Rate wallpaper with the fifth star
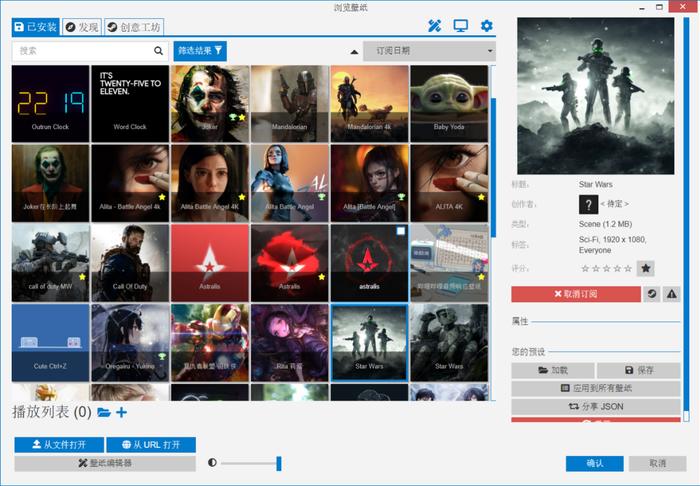Screen dimensions: 700x486 pyautogui.click(x=628, y=268)
